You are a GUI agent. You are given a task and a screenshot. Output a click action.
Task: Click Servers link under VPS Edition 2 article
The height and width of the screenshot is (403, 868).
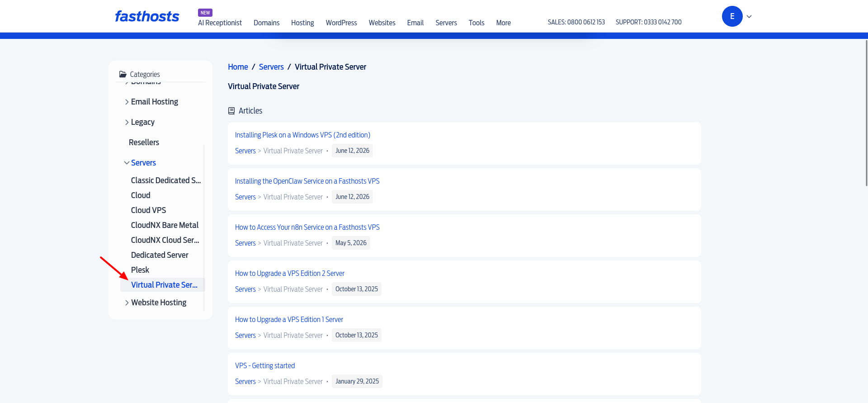[x=245, y=289]
